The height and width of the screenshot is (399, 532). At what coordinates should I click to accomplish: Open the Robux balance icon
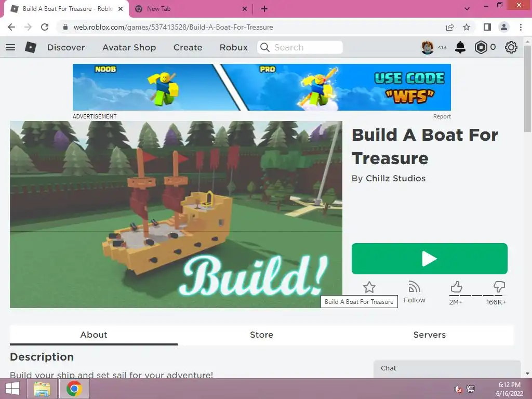481,47
